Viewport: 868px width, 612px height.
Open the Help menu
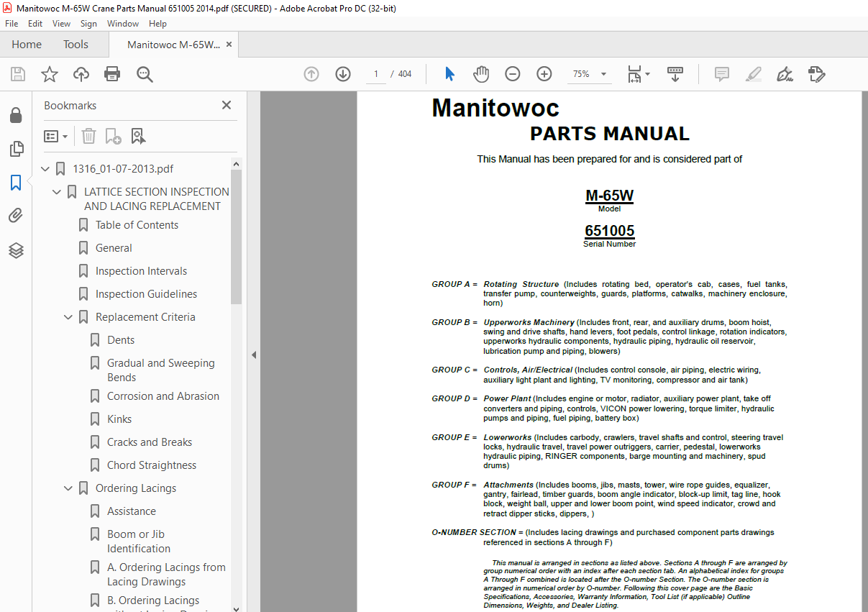[157, 24]
